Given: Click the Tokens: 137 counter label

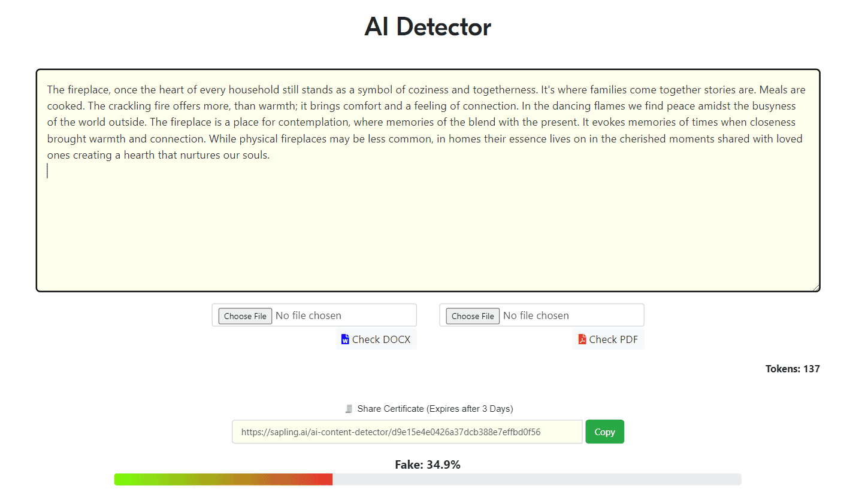Looking at the screenshot, I should coord(793,369).
